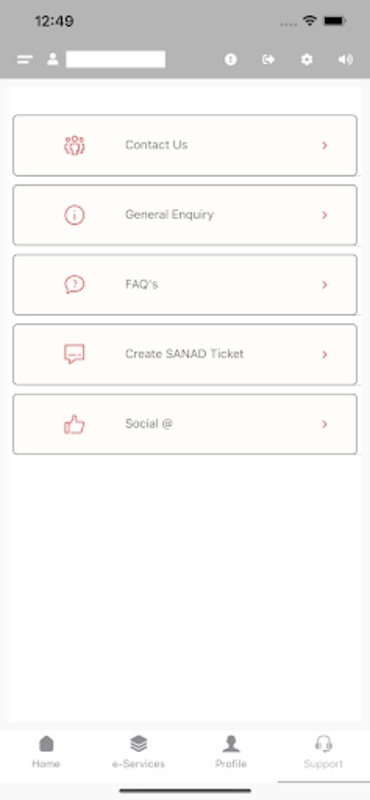The height and width of the screenshot is (800, 370).
Task: Tap the user profile icon in the header
Action: [53, 59]
